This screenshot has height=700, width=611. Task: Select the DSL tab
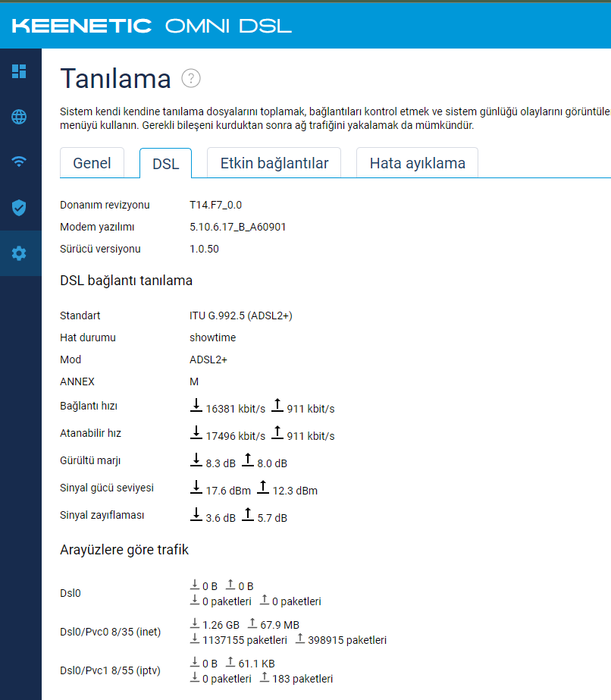click(165, 163)
